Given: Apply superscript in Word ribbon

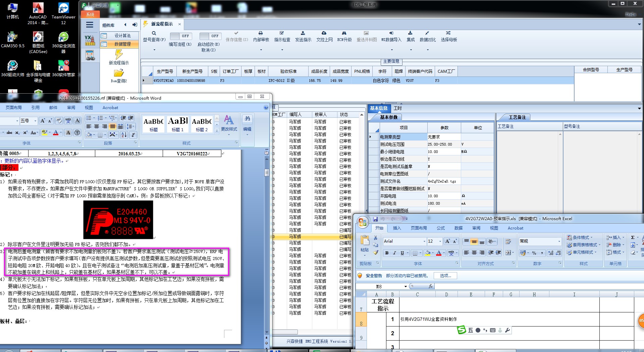Looking at the screenshot, I should point(25,133).
